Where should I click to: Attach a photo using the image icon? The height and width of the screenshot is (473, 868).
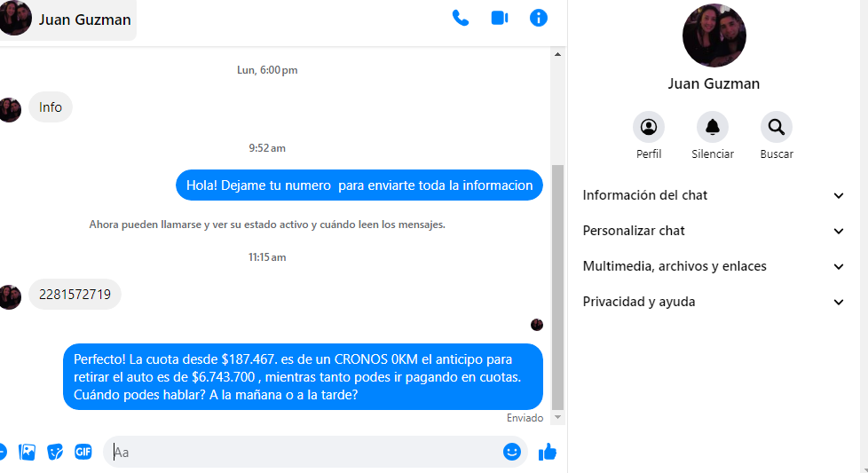[x=27, y=452]
